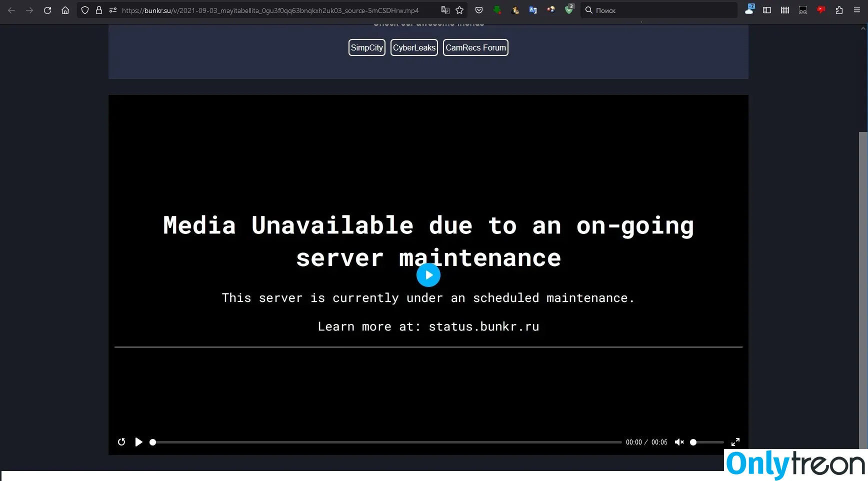Reload the current page
Image resolution: width=868 pixels, height=481 pixels.
[x=47, y=10]
